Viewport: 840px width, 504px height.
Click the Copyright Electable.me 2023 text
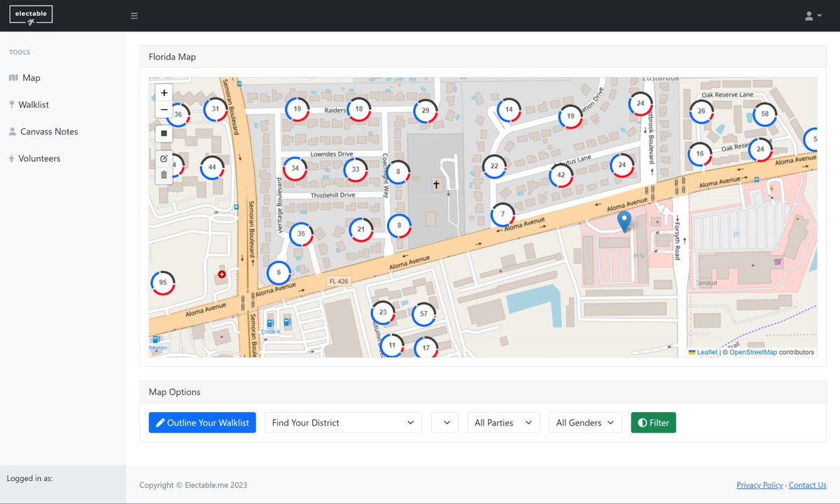point(193,485)
